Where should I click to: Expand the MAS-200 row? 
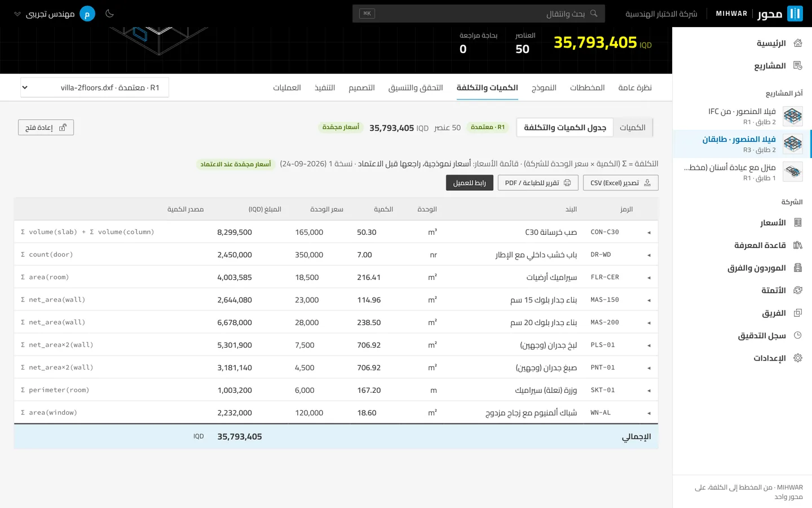(x=649, y=323)
